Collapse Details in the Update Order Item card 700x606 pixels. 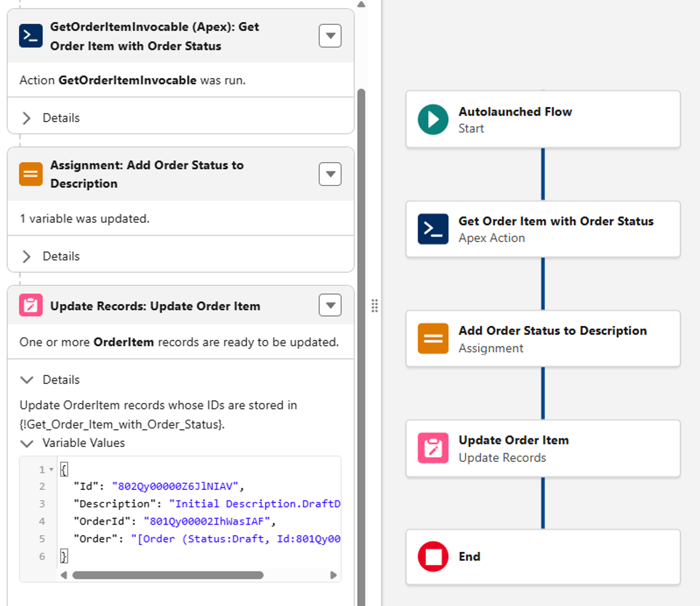coord(26,380)
